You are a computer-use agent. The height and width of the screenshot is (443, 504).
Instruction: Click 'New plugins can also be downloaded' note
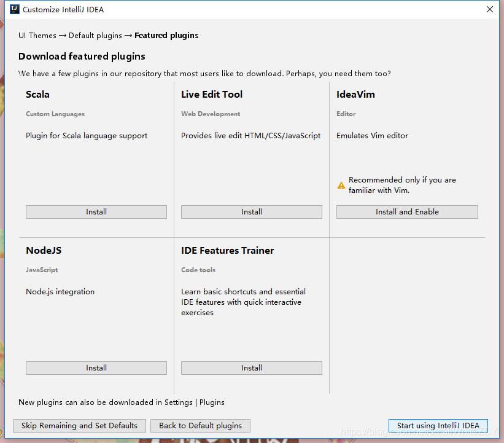point(121,402)
